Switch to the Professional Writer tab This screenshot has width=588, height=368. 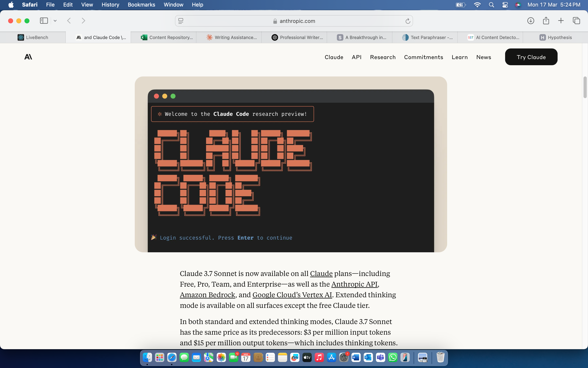[x=294, y=37]
